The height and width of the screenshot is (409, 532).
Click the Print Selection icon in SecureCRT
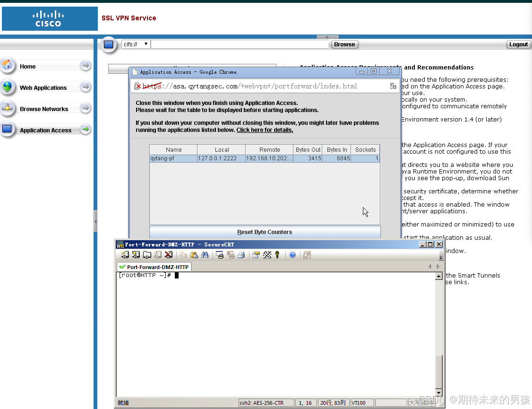(231, 255)
